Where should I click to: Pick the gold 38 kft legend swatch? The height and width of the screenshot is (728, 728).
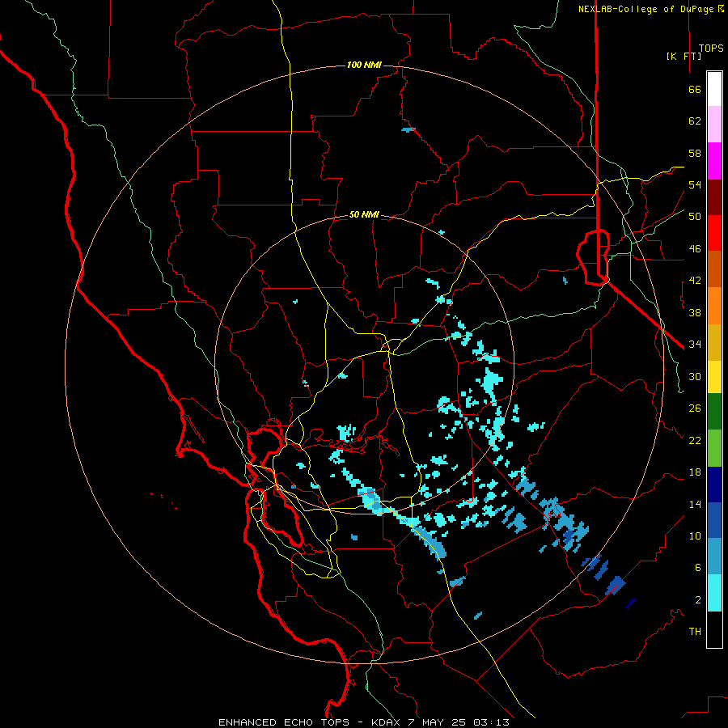click(714, 342)
